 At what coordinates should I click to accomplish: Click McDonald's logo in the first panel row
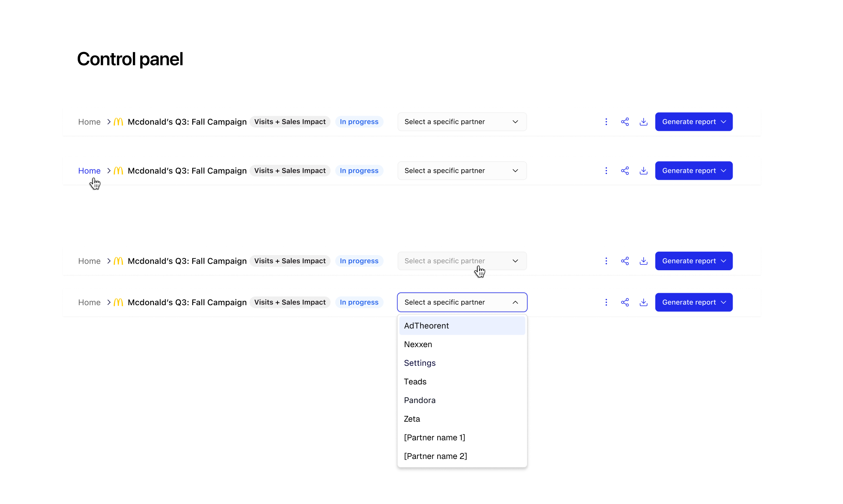118,122
